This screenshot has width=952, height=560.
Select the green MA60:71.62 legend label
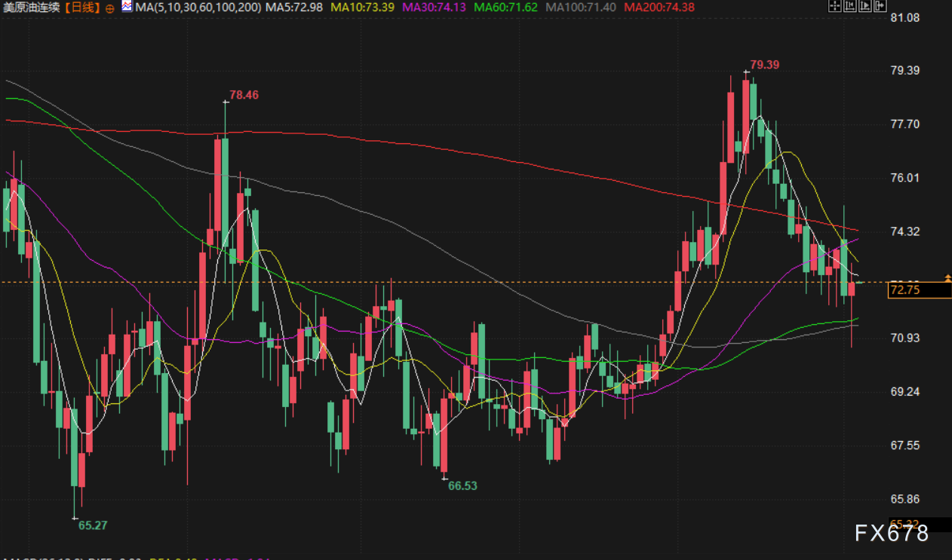click(x=508, y=8)
